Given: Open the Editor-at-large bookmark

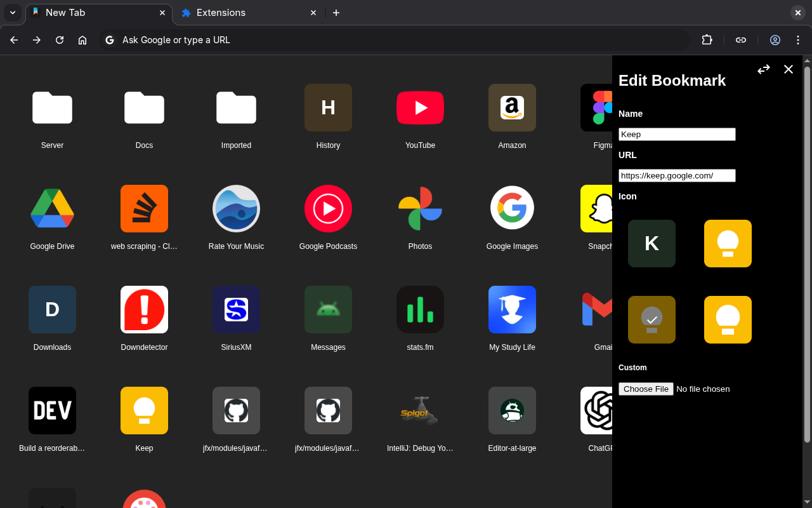Looking at the screenshot, I should (x=512, y=411).
